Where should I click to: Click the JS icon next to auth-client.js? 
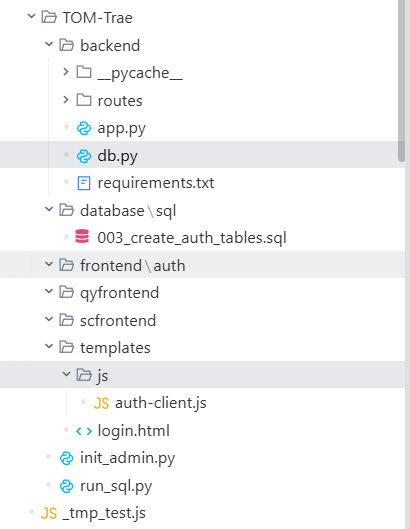point(101,403)
